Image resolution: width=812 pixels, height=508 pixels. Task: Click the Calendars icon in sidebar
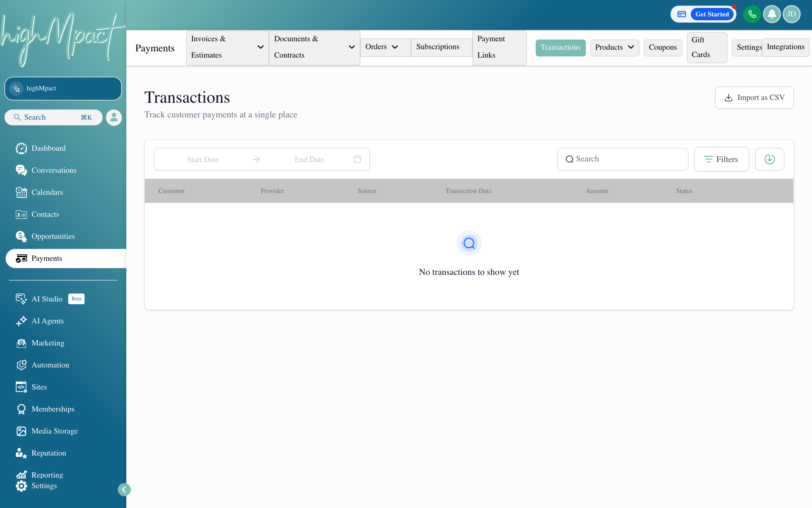21,192
